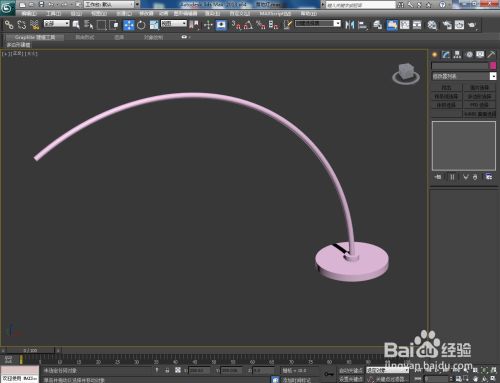Click the Bind to Space Warp tool
Screen dimensions: 500x383
coord(34,25)
